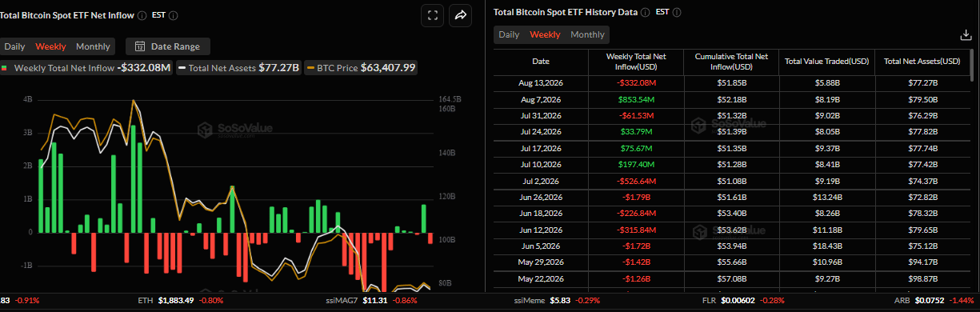Click the $853.54M inflow cell
This screenshot has width=980, height=312.
(x=637, y=99)
